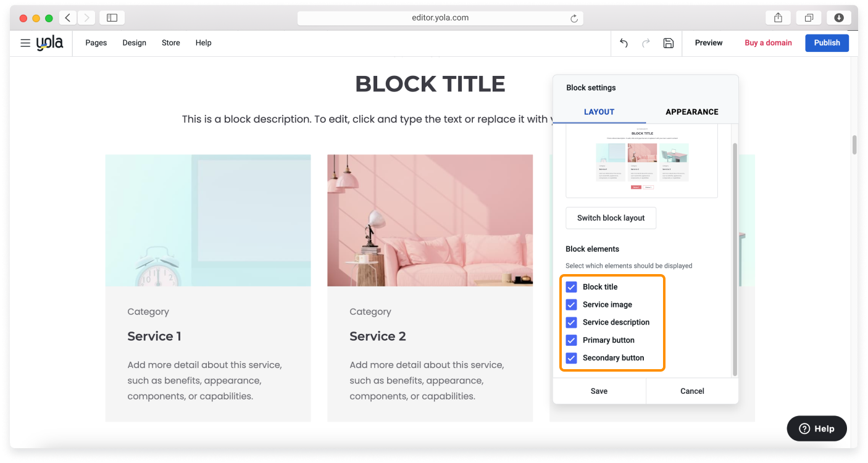
Task: Reload the page with the refresh icon
Action: (575, 17)
